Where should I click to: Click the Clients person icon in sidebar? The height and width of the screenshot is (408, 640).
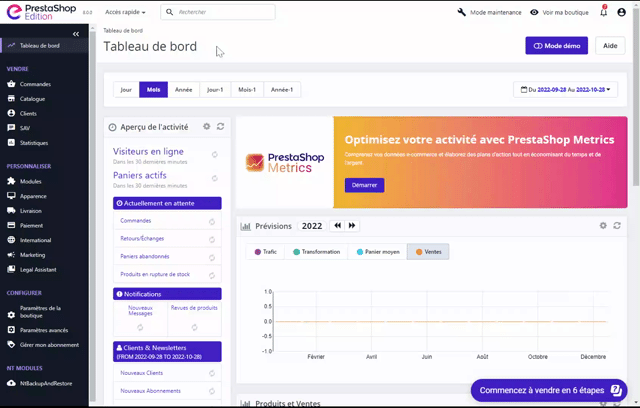(11, 113)
